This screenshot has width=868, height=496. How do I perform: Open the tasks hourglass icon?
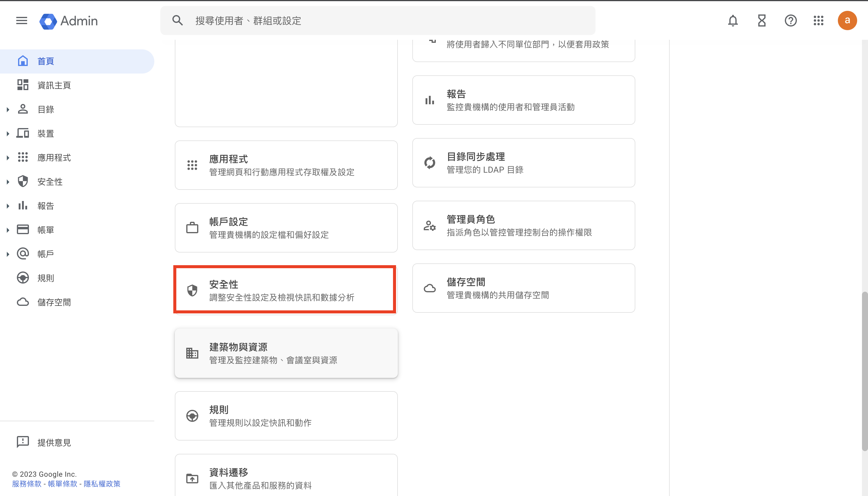(x=762, y=21)
